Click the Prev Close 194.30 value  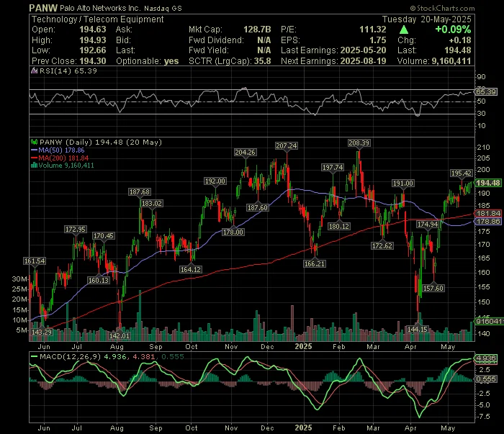point(93,61)
